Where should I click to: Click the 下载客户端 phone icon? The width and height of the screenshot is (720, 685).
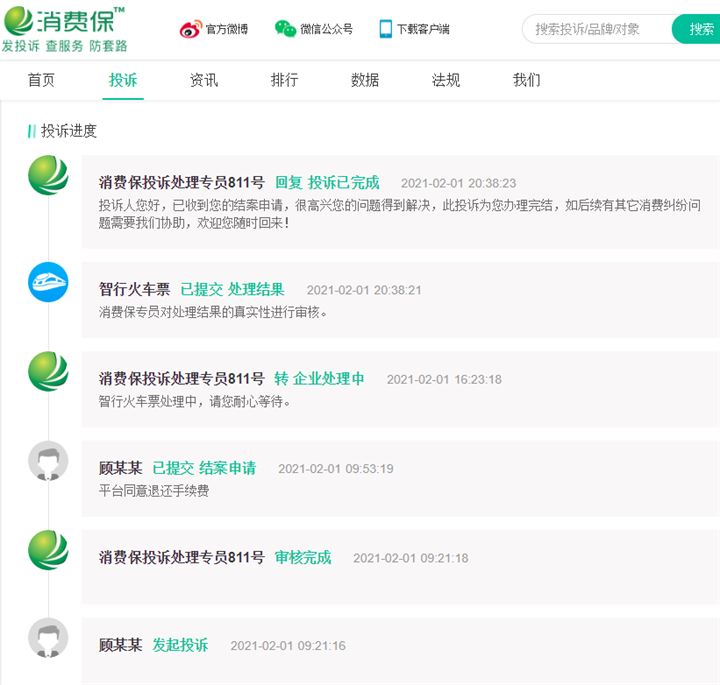point(386,29)
